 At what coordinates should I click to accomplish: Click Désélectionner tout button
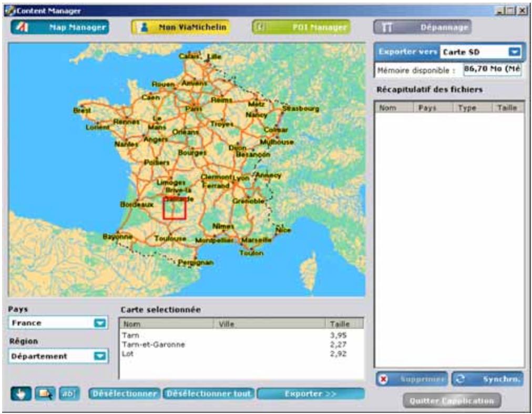(x=209, y=394)
